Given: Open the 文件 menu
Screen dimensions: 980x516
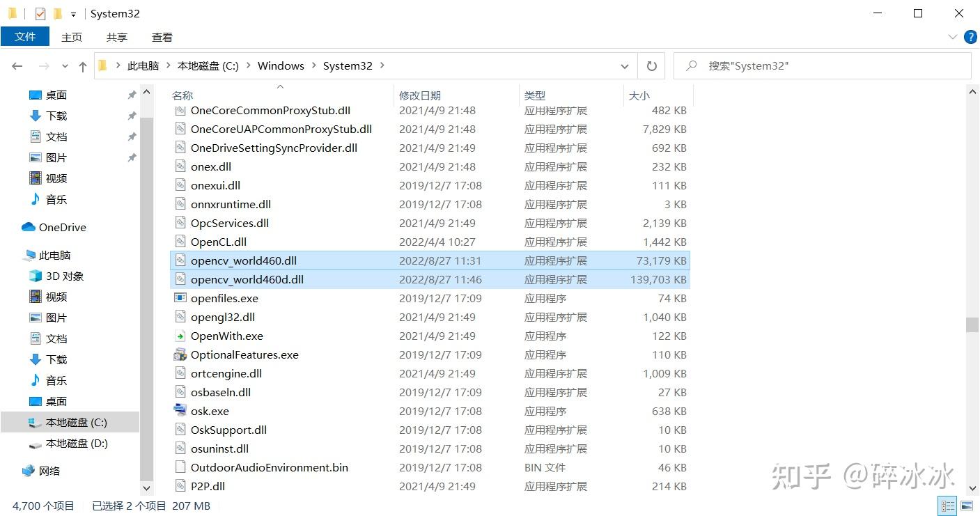Looking at the screenshot, I should click(x=25, y=37).
